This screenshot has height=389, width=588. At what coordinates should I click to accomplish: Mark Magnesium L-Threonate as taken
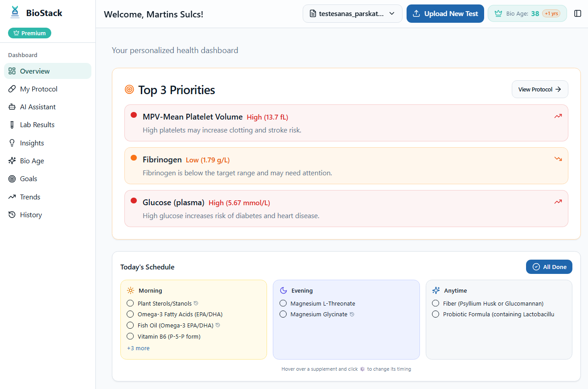(283, 303)
